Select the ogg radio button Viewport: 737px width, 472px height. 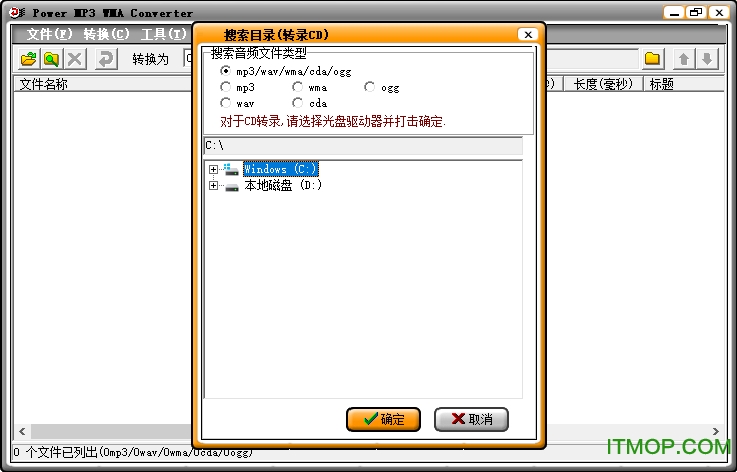[x=369, y=87]
